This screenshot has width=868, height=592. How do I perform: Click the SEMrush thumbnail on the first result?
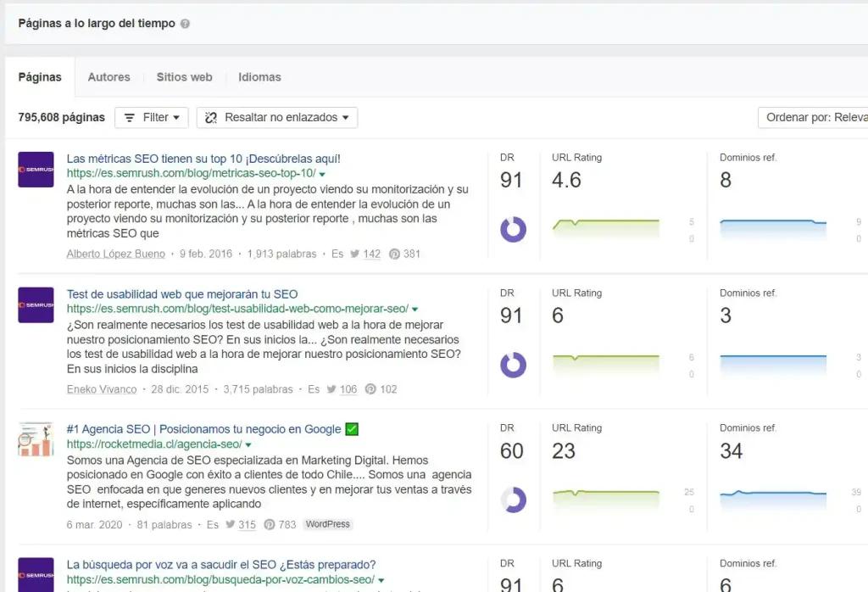(x=35, y=170)
